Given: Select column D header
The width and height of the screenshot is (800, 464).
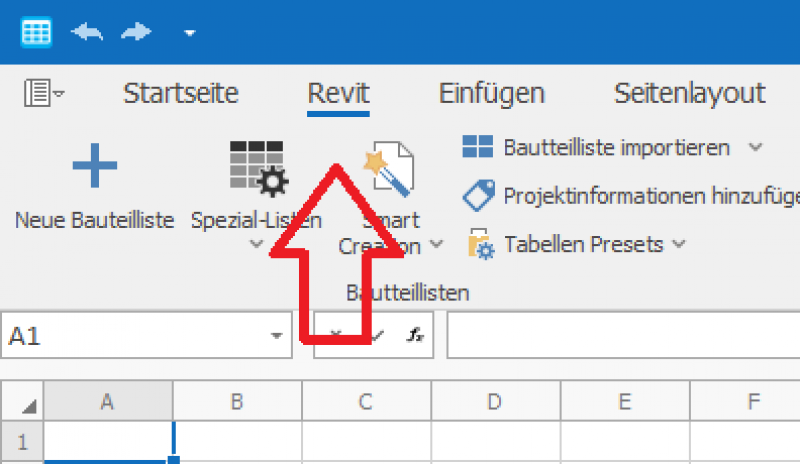Looking at the screenshot, I should click(494, 402).
